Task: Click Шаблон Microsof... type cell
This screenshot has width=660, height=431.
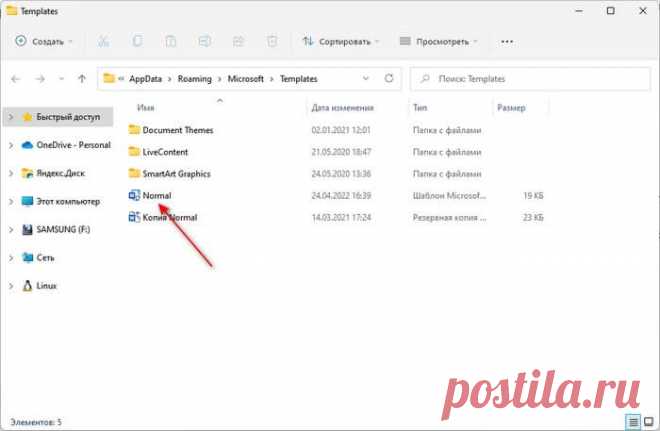Action: coord(449,196)
